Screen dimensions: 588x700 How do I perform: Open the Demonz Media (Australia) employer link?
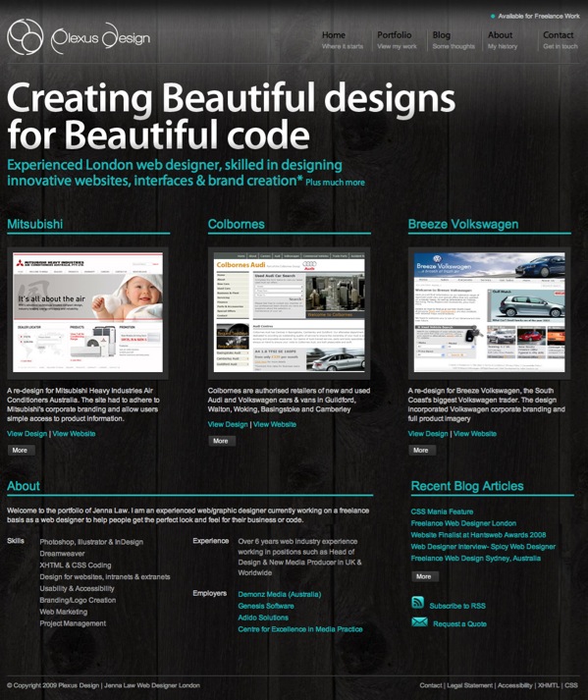280,595
